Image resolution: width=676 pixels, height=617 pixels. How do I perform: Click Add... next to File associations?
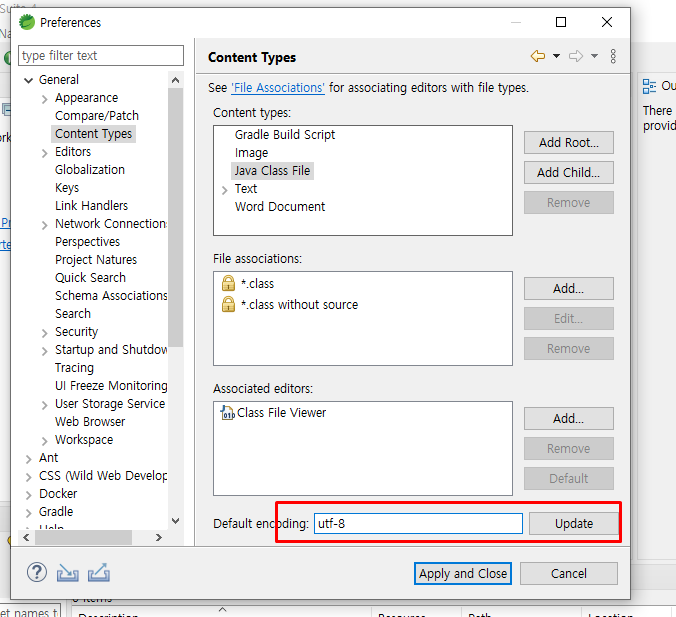[x=569, y=288]
